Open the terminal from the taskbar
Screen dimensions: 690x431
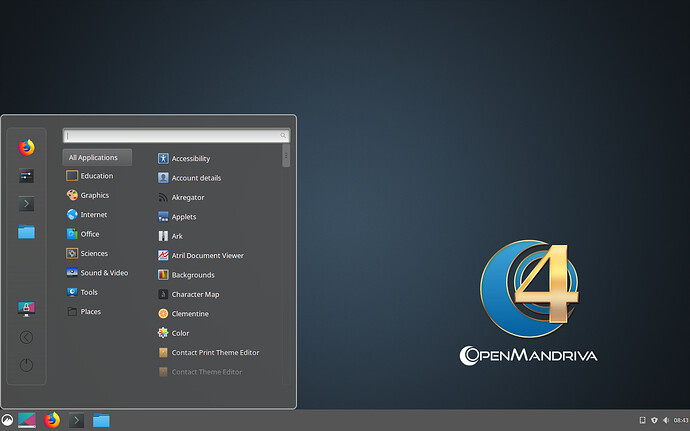coord(77,420)
